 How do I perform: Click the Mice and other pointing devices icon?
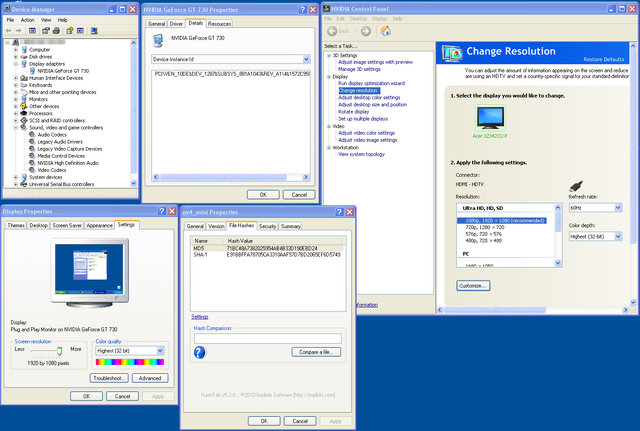coord(24,92)
